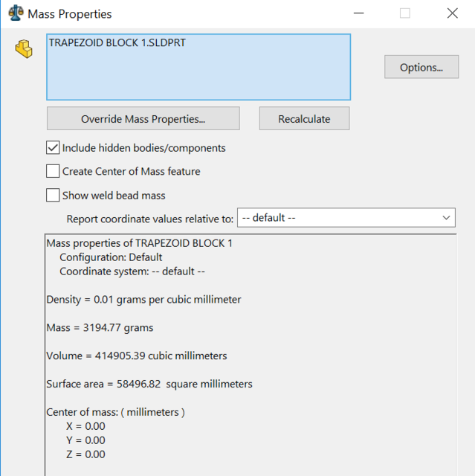475x476 pixels.
Task: Click the Mass Properties scales icon in title bar
Action: click(x=15, y=13)
